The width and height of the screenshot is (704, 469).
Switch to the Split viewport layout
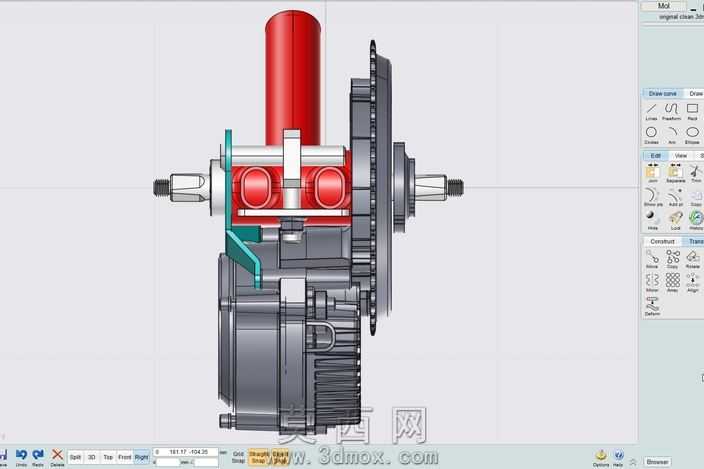[75, 457]
